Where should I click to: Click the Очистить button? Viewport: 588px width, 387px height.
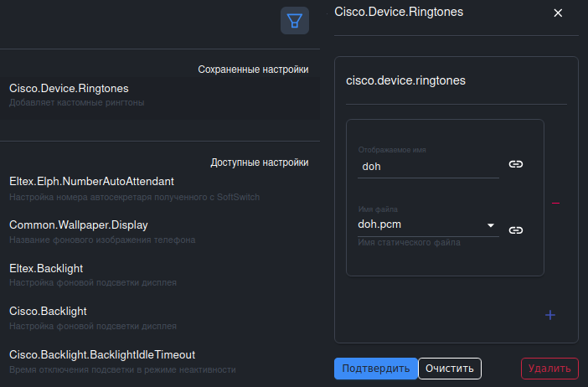coord(450,369)
